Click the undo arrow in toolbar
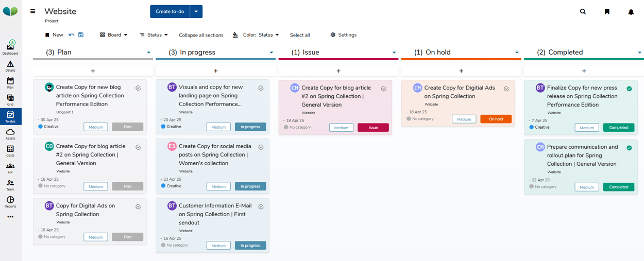Viewport: 644px width, 261px height. 72,35
